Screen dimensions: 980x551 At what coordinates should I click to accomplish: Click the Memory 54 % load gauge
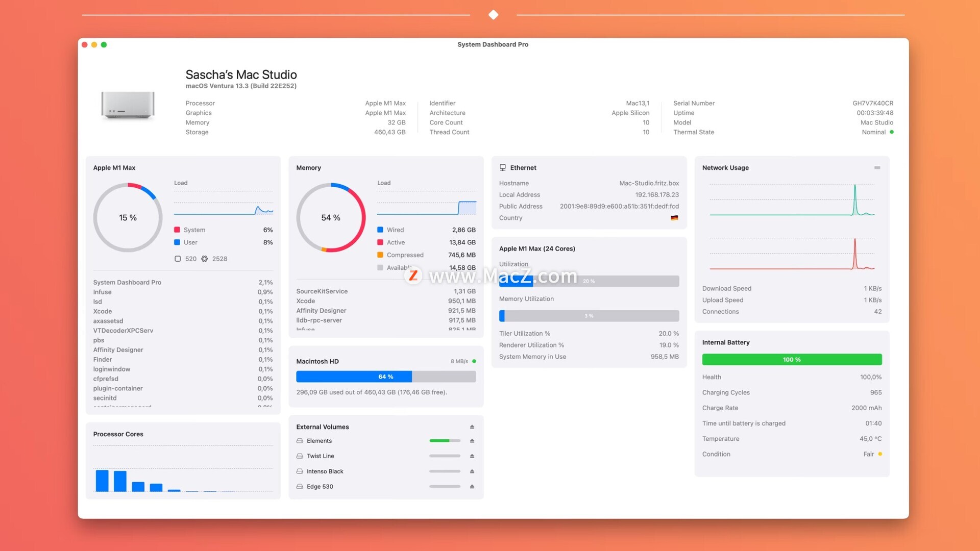(331, 218)
